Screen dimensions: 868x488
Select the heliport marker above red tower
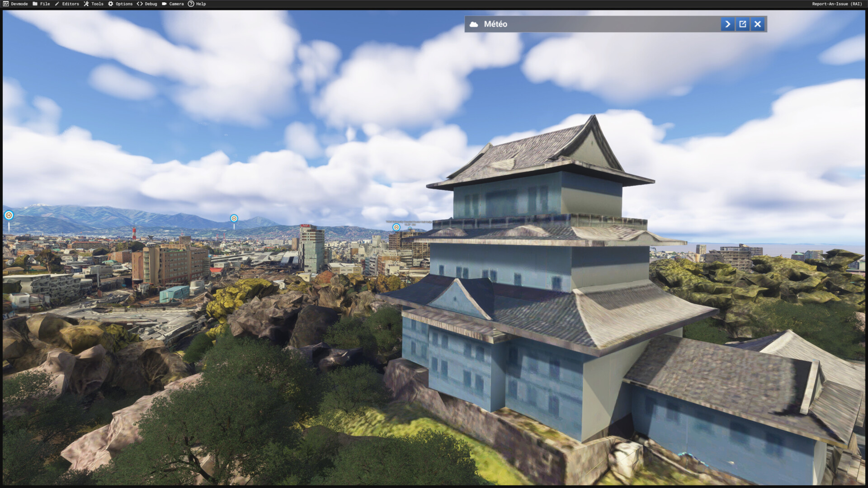click(234, 218)
